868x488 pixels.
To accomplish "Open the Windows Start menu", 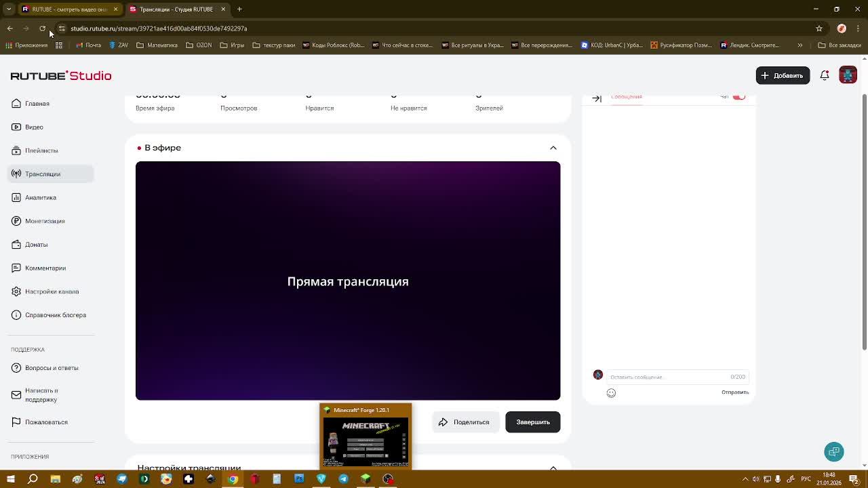I will (x=10, y=479).
